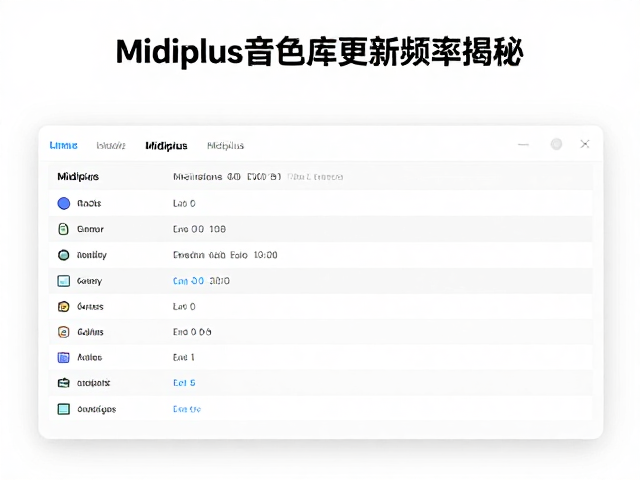Open the blue link in the light-teal square row
640x480 pixels.
pyautogui.click(x=187, y=409)
